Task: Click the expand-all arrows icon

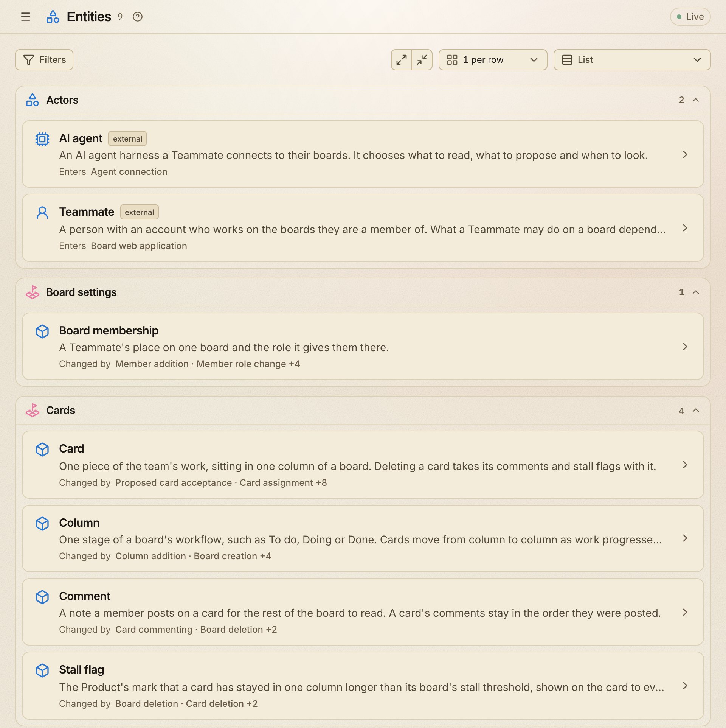Action: 402,60
